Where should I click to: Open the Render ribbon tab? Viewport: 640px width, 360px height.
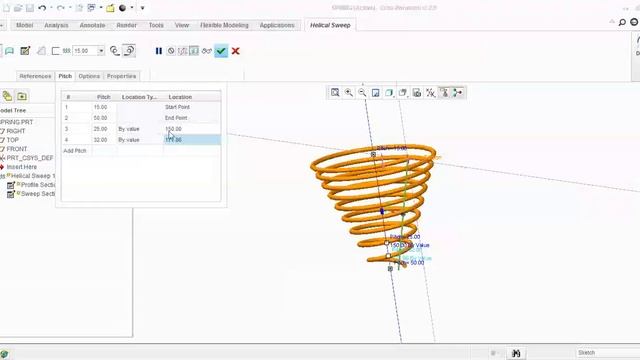pyautogui.click(x=127, y=25)
